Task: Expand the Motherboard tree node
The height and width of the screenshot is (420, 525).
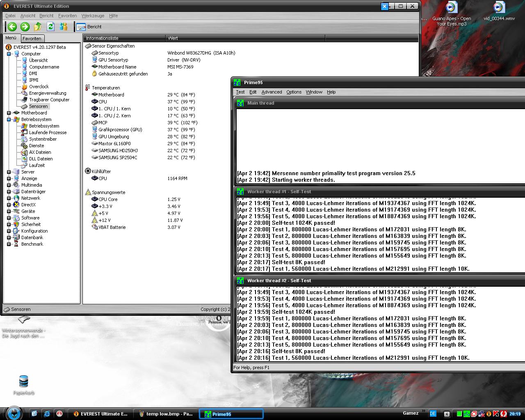Action: click(x=9, y=113)
